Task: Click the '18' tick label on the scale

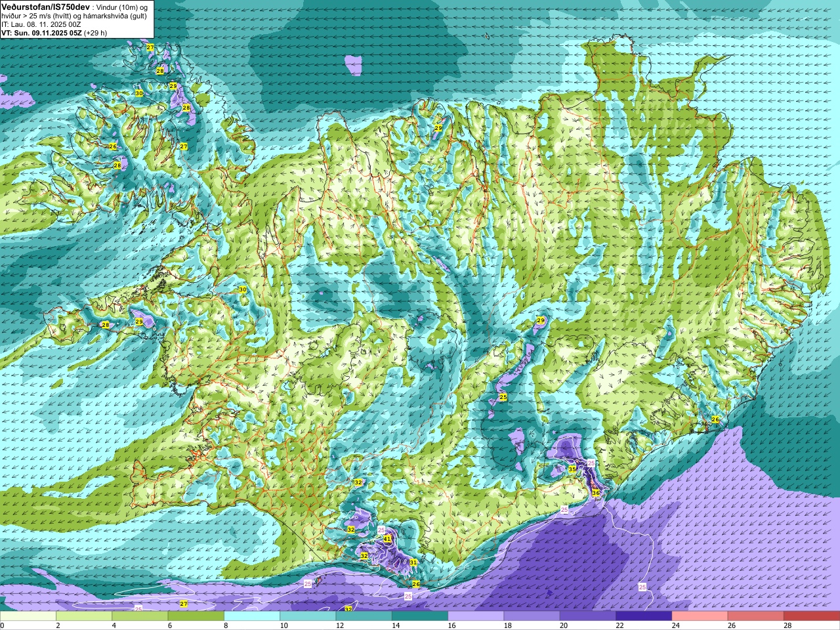Action: [x=507, y=625]
